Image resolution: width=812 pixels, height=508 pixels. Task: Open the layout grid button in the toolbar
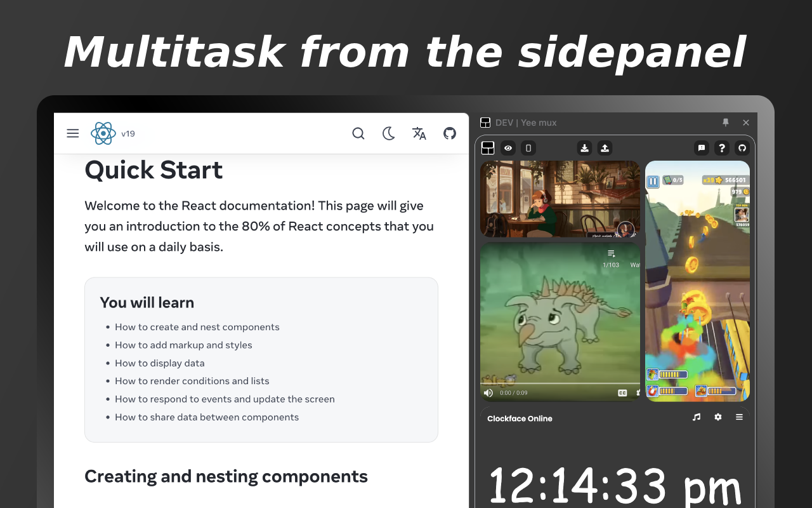pos(488,148)
